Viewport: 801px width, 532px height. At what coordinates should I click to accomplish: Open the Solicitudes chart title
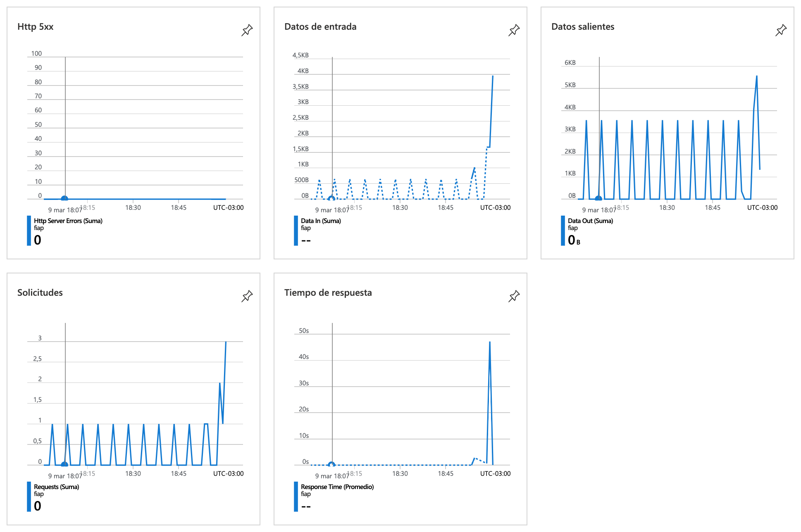click(x=40, y=293)
